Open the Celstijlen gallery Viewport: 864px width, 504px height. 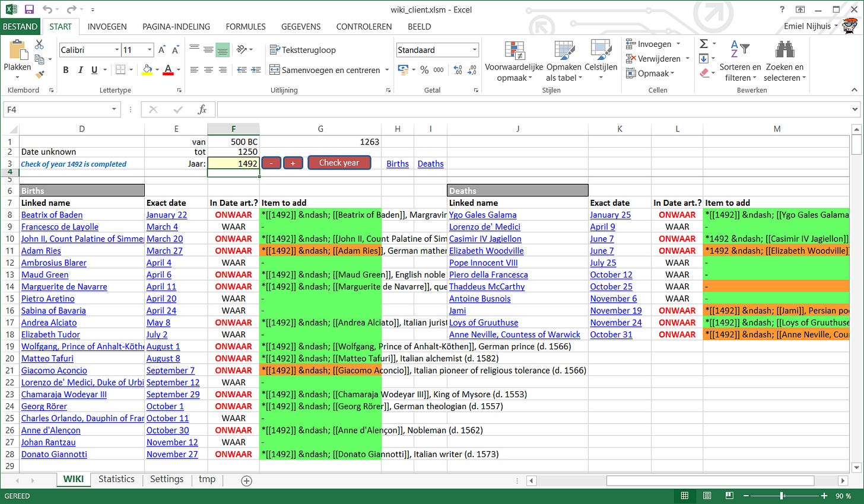click(x=601, y=59)
